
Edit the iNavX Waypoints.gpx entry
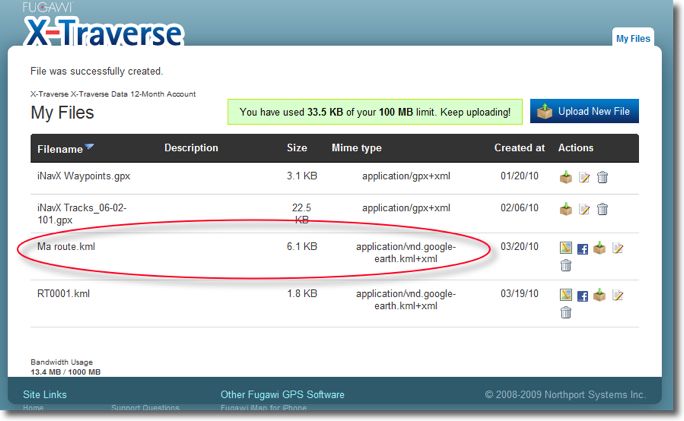pyautogui.click(x=584, y=178)
